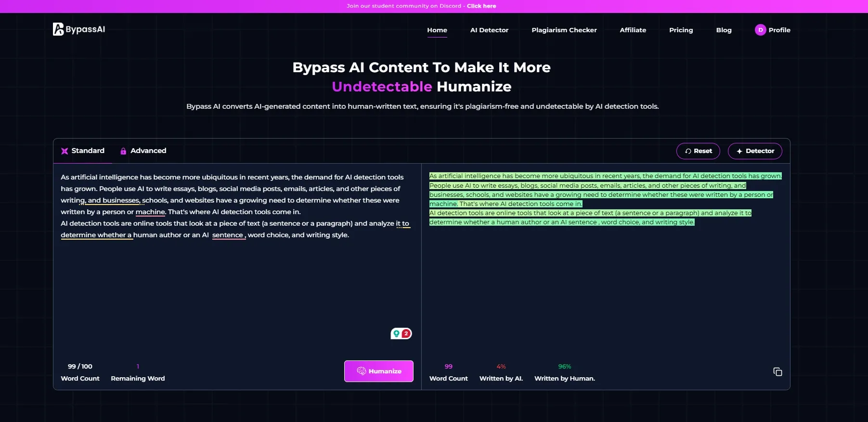
Task: Click the underlined 'and businesses' phrase
Action: pyautogui.click(x=114, y=200)
